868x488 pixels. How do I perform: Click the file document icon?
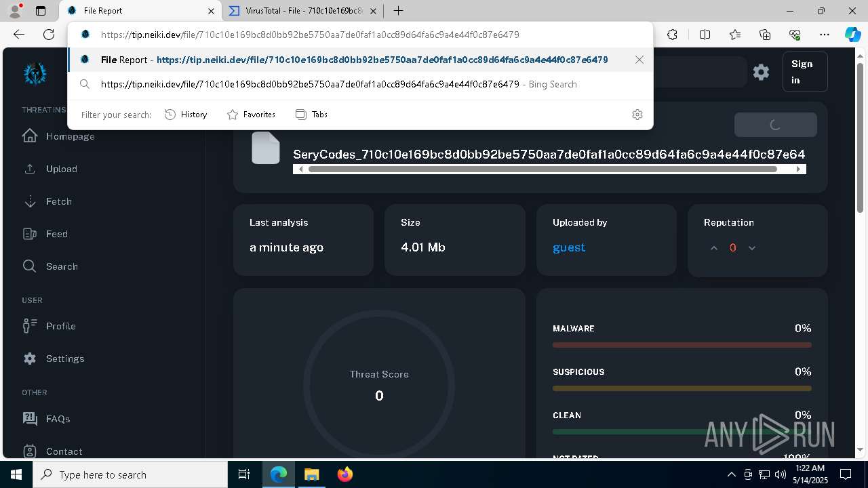(265, 148)
